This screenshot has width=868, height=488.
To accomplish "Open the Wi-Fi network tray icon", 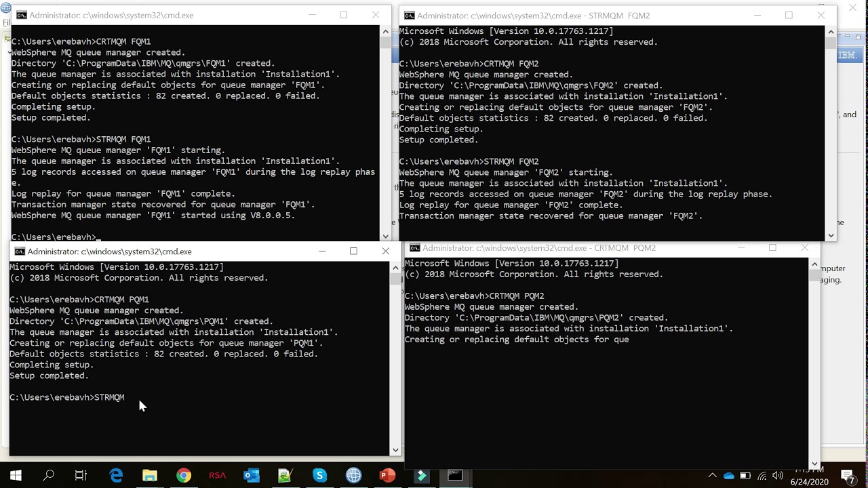I will tap(762, 476).
